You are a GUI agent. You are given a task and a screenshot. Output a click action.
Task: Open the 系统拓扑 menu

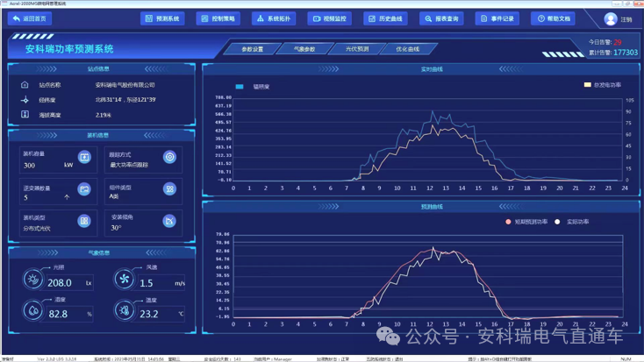(274, 18)
